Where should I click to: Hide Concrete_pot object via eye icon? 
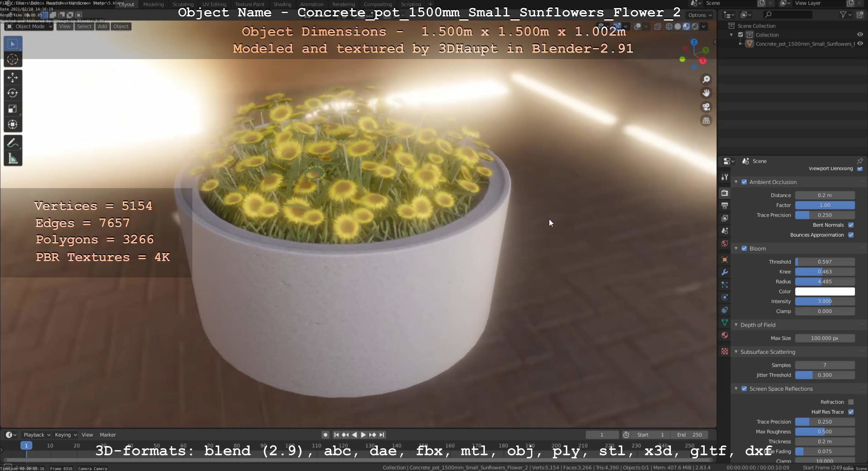tap(860, 44)
